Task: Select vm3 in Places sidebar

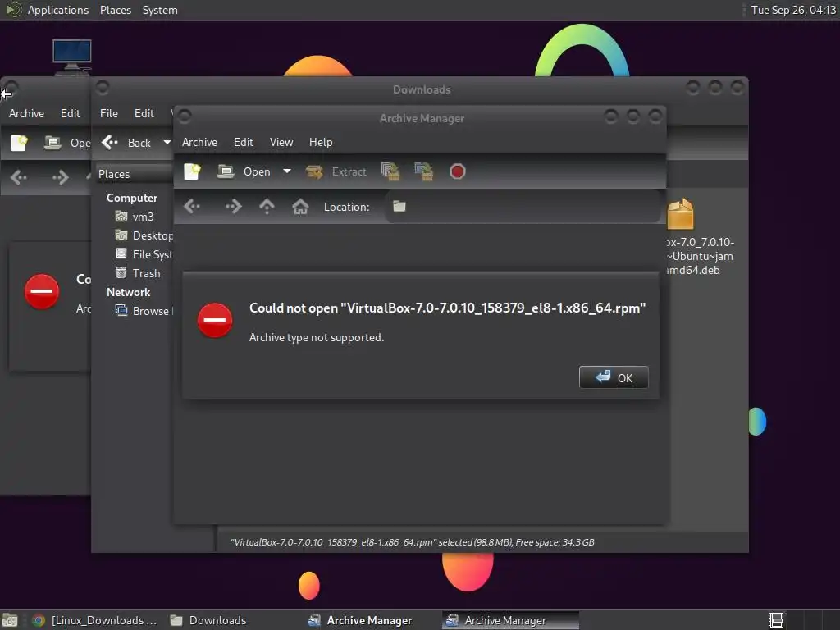Action: pos(135,217)
